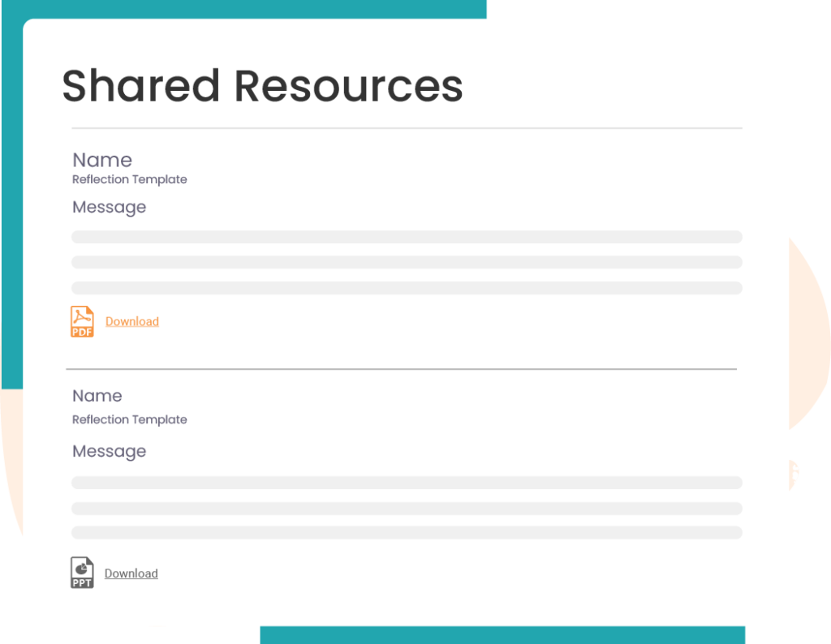This screenshot has width=831, height=644.
Task: Download the Reflection Template PPT
Action: point(131,573)
